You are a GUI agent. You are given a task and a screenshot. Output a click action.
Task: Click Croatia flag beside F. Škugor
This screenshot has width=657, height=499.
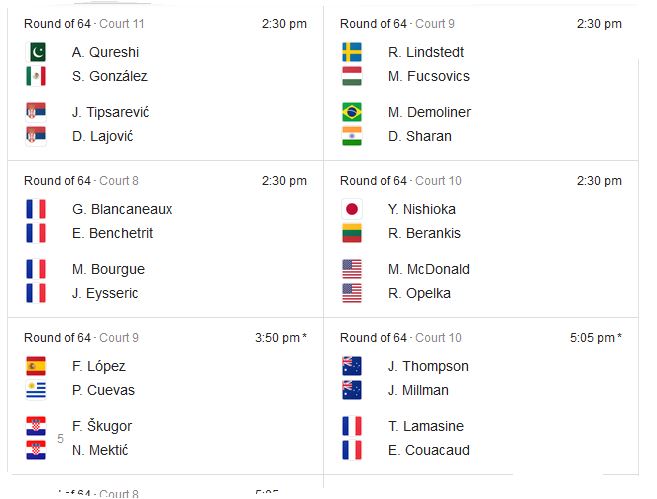click(x=36, y=426)
